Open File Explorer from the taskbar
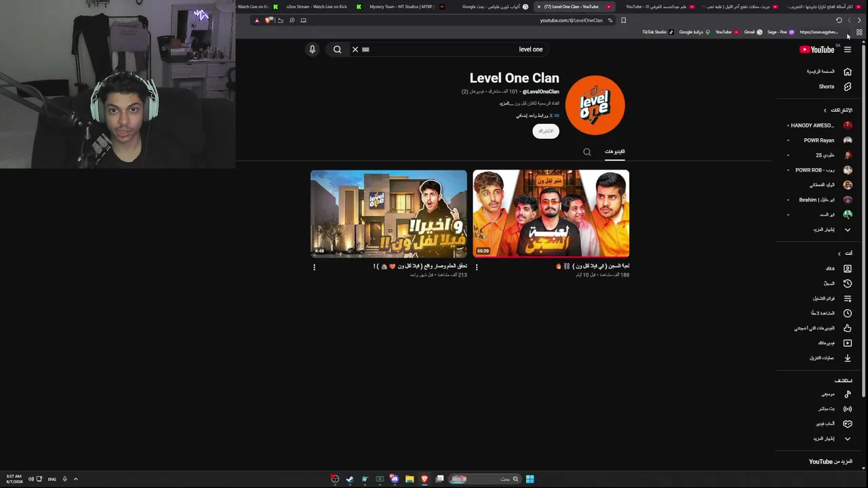The height and width of the screenshot is (488, 868). point(410,479)
